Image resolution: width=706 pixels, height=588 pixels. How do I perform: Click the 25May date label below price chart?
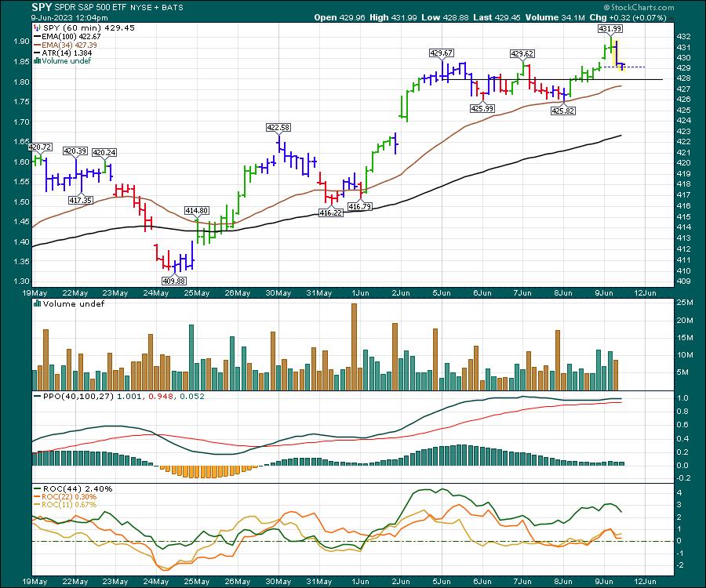(x=197, y=293)
